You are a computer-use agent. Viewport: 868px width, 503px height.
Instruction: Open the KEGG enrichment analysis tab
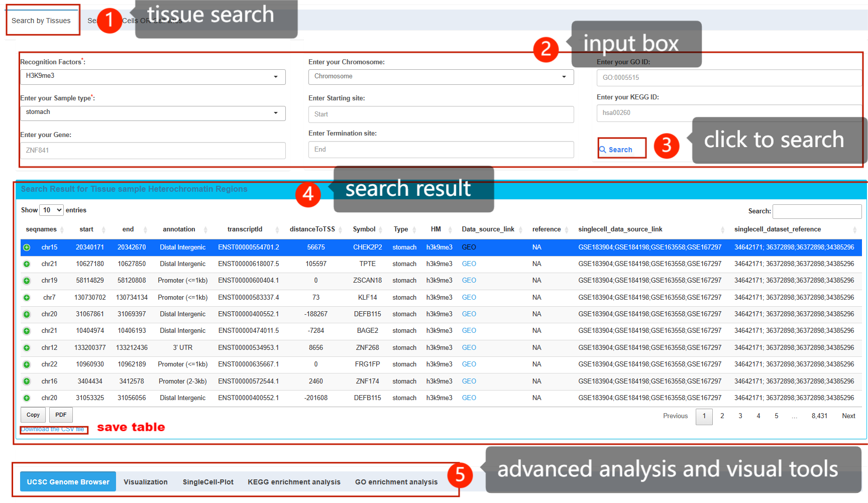[294, 482]
